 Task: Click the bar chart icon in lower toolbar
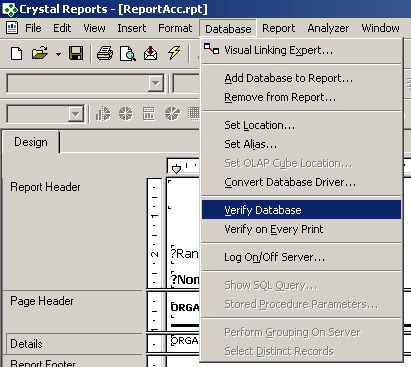[103, 114]
